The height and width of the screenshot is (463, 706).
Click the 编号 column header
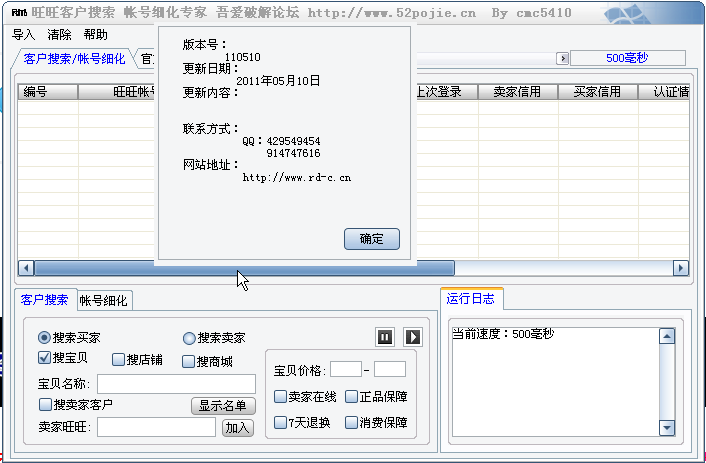pos(48,91)
